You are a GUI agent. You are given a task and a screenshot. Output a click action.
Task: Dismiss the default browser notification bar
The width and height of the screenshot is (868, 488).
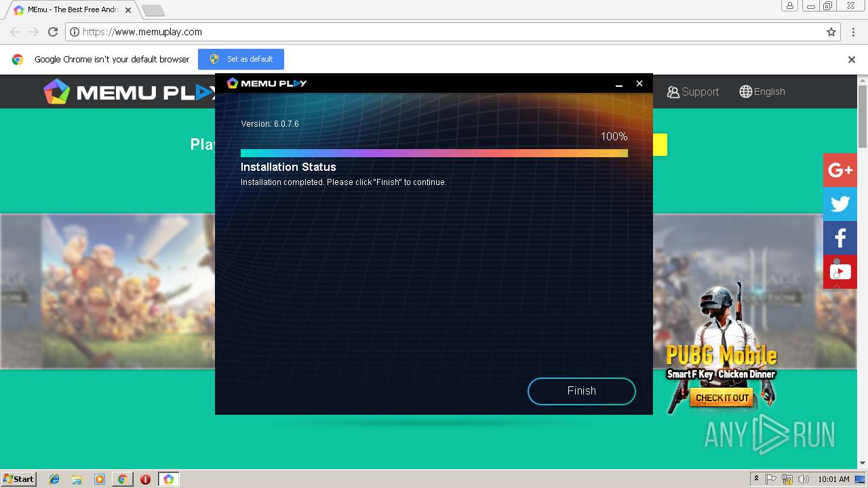852,60
